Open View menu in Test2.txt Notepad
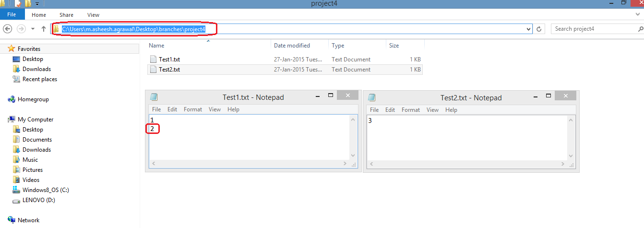 click(x=432, y=110)
